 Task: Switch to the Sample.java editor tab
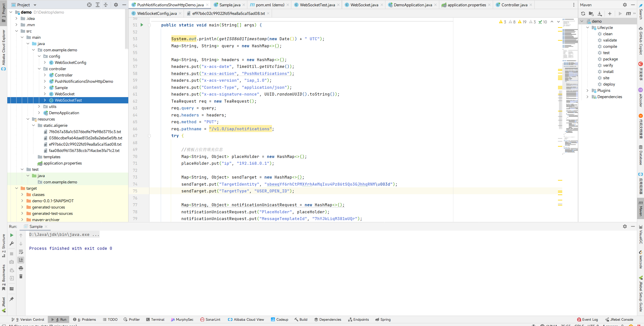(x=229, y=5)
